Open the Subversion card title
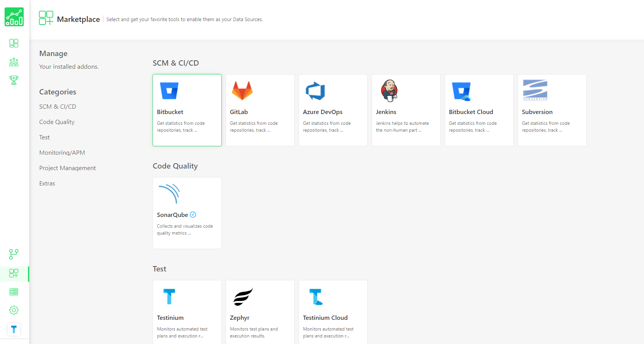The height and width of the screenshot is (344, 644). pos(537,112)
